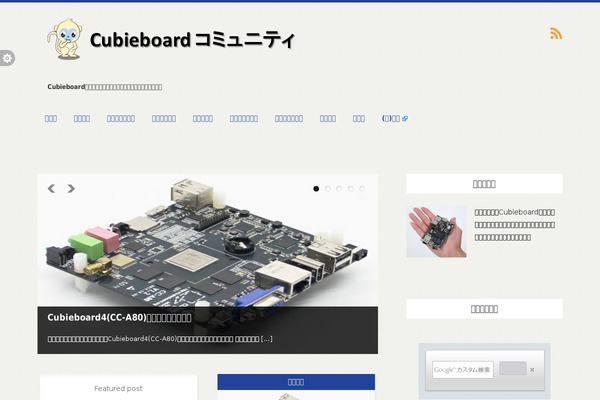Open the first link in the navigation menu
The image size is (600, 400).
51,119
